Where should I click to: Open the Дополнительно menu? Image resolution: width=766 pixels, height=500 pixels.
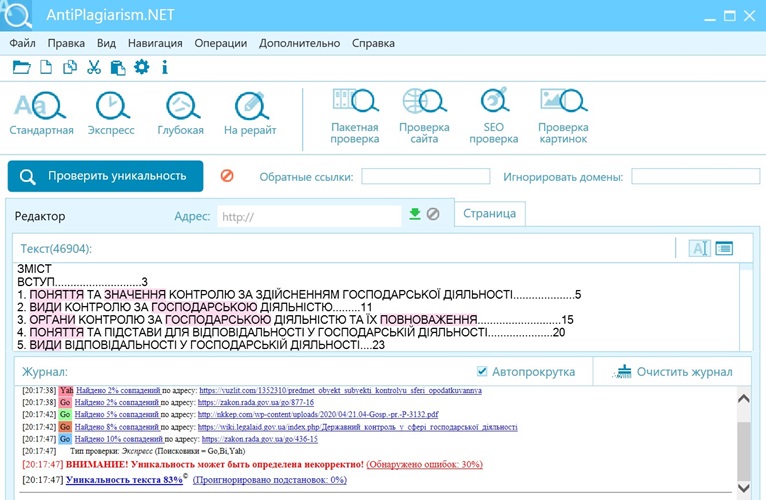coord(299,43)
